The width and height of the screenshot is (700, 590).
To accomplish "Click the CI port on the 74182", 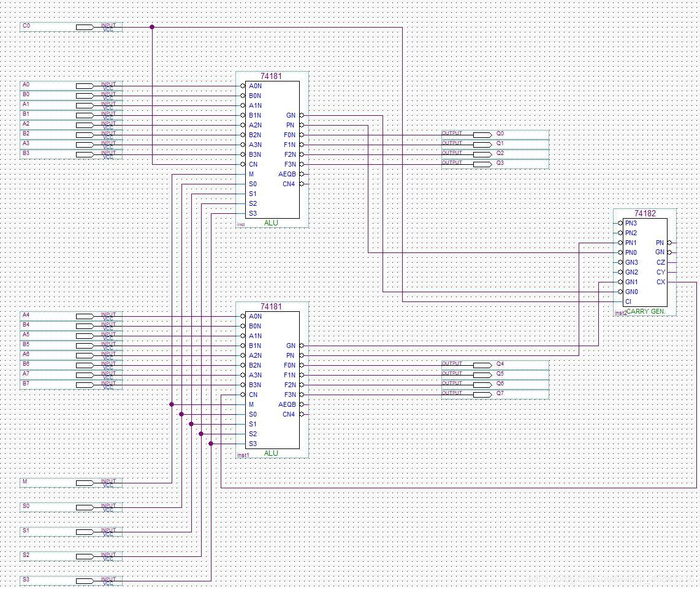I will click(628, 301).
